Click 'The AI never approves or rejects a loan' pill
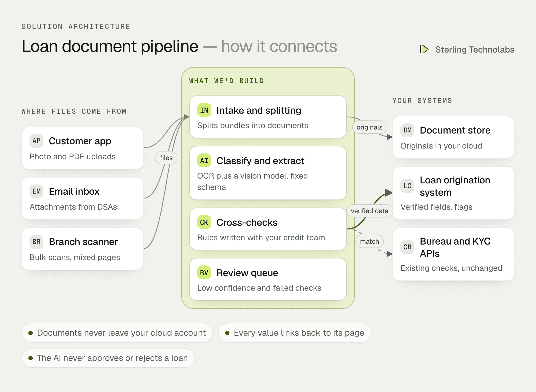The width and height of the screenshot is (536, 392). coord(108,358)
